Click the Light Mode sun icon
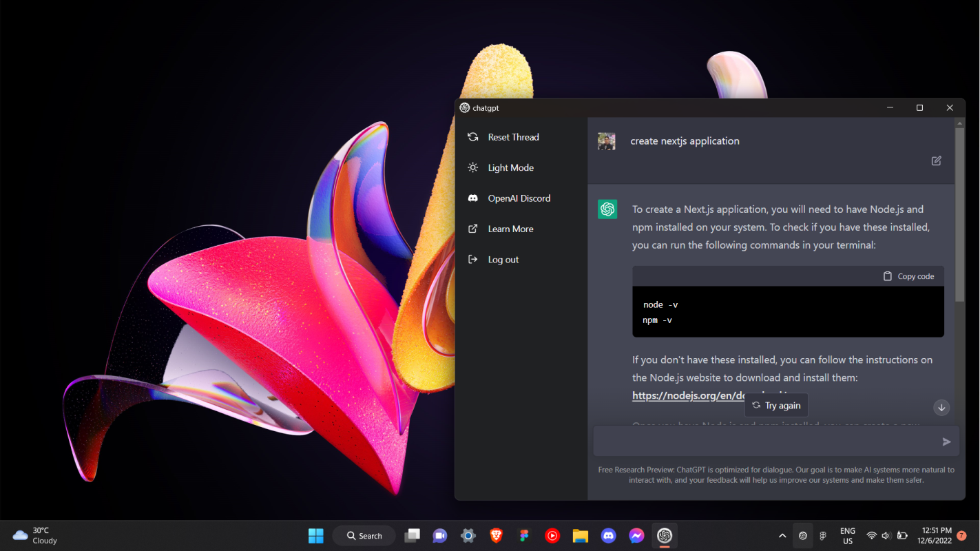Viewport: 980px width, 551px height. point(473,167)
